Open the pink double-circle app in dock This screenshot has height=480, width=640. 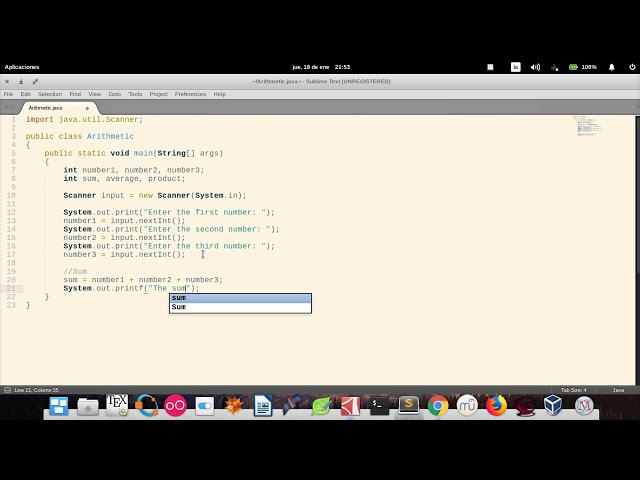pyautogui.click(x=175, y=406)
